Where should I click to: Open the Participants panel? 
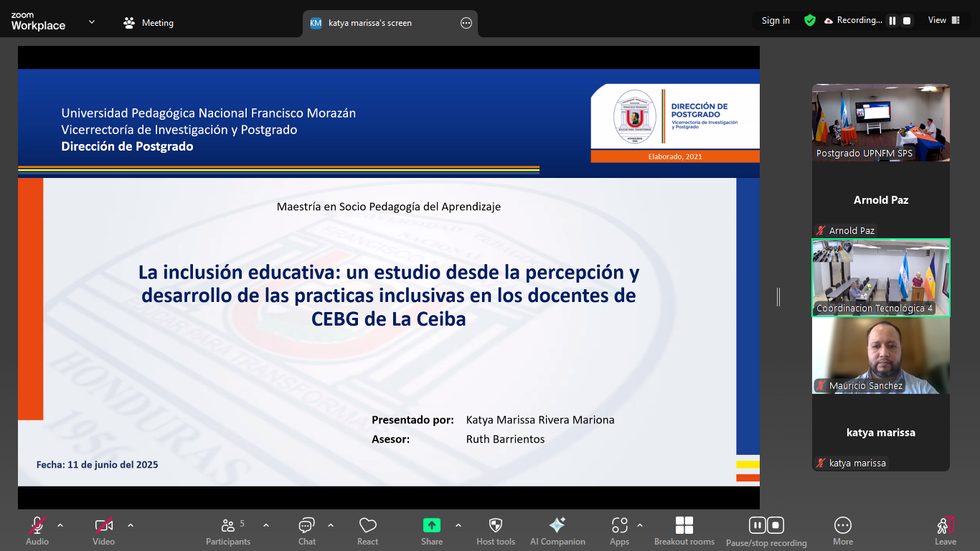(228, 531)
